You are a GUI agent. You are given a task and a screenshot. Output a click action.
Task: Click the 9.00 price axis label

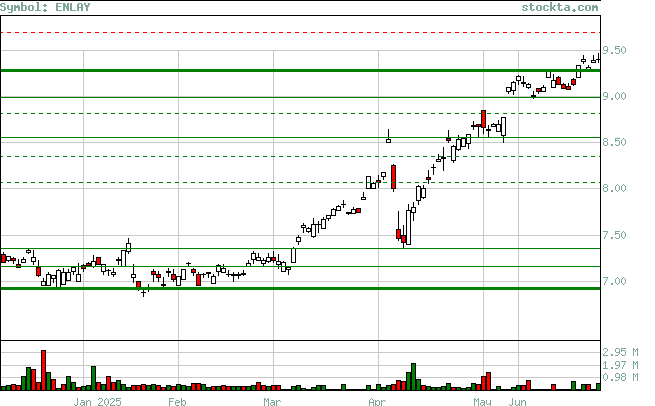tap(614, 96)
